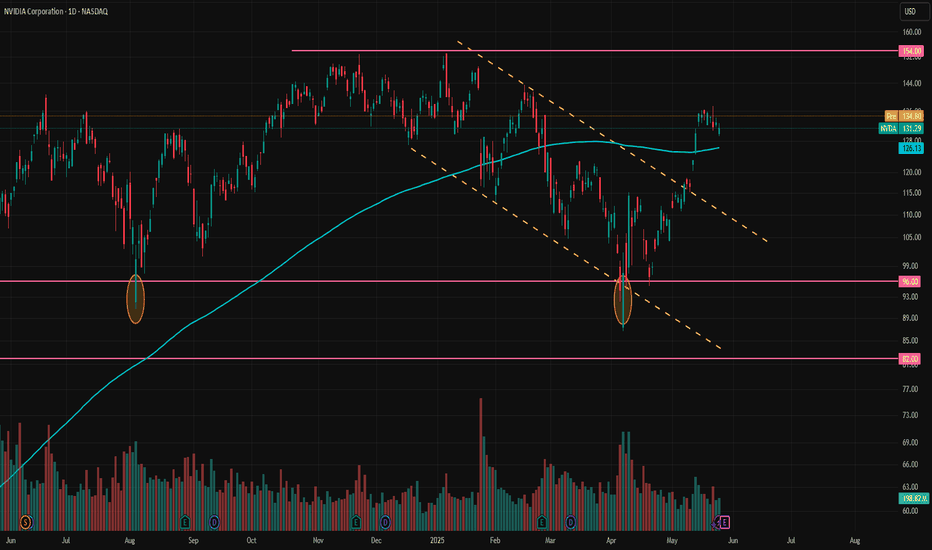The image size is (932, 550).
Task: Click the NVDA 131.29 last price label
Action: click(x=901, y=128)
